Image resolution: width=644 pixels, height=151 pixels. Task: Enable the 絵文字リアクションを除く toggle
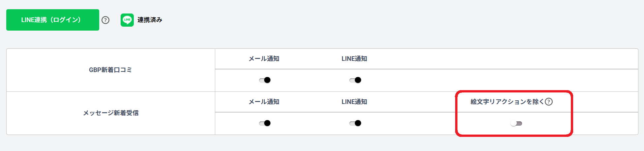[516, 123]
